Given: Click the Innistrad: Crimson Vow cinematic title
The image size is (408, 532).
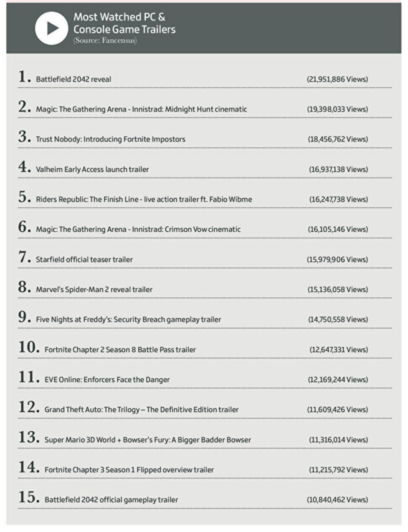Looking at the screenshot, I should (x=138, y=229).
